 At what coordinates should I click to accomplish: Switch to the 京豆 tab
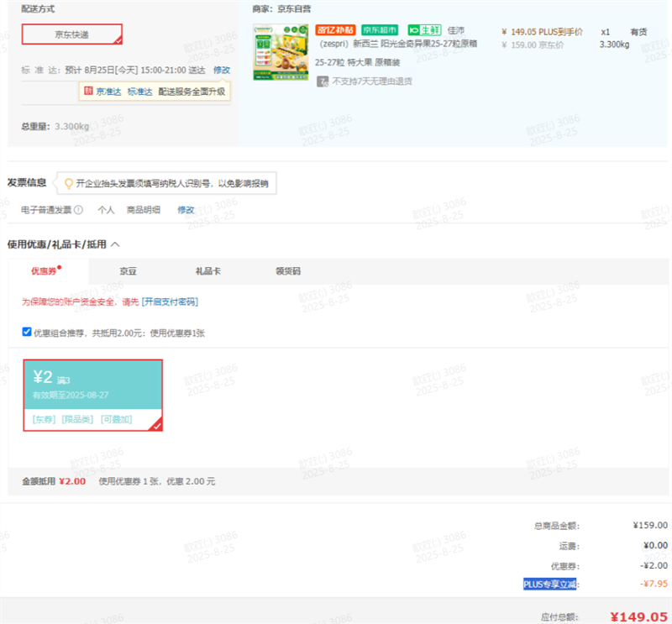coord(128,271)
